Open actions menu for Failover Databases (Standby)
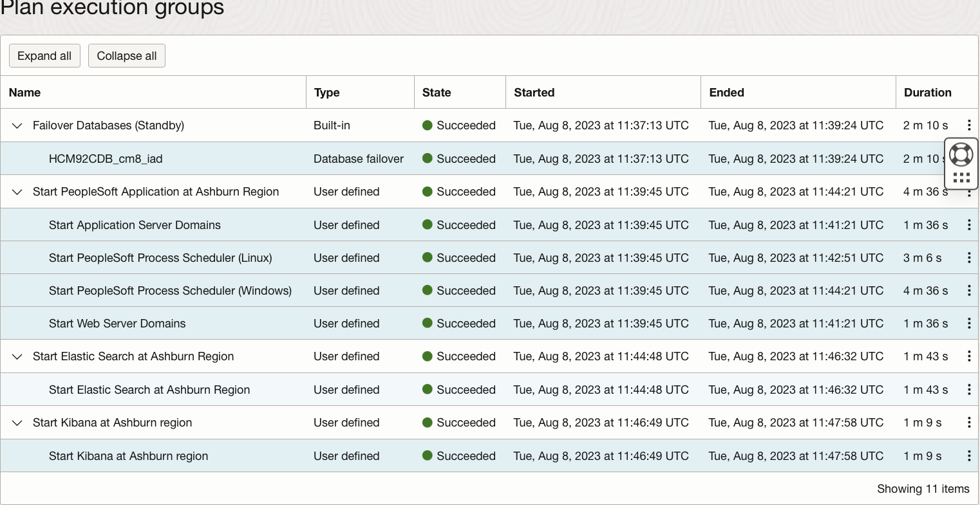This screenshot has width=980, height=505. (969, 125)
